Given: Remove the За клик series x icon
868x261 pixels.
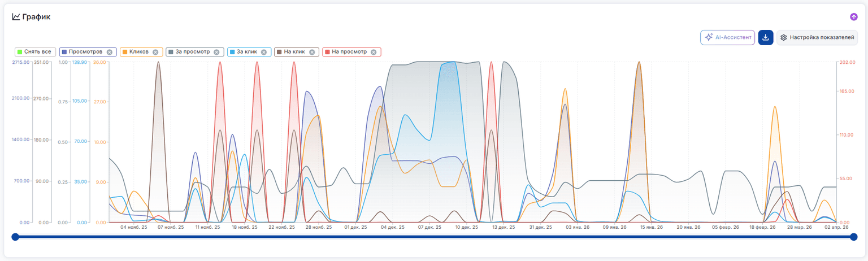Looking at the screenshot, I should (264, 52).
